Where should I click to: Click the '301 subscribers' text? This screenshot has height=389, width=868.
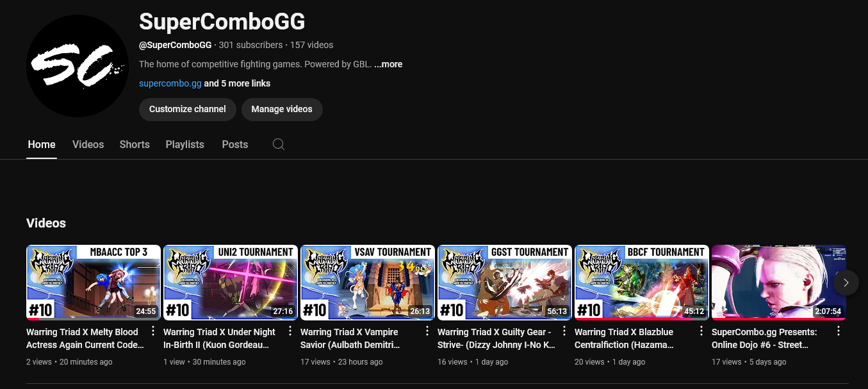(250, 45)
